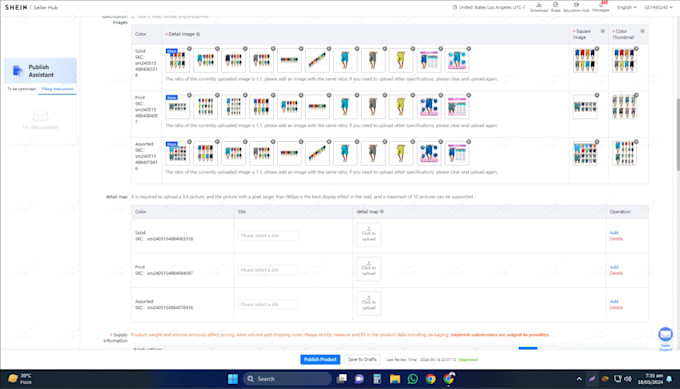This screenshot has width=680, height=389.
Task: Open site selector for the Assorted row
Action: coord(268,304)
